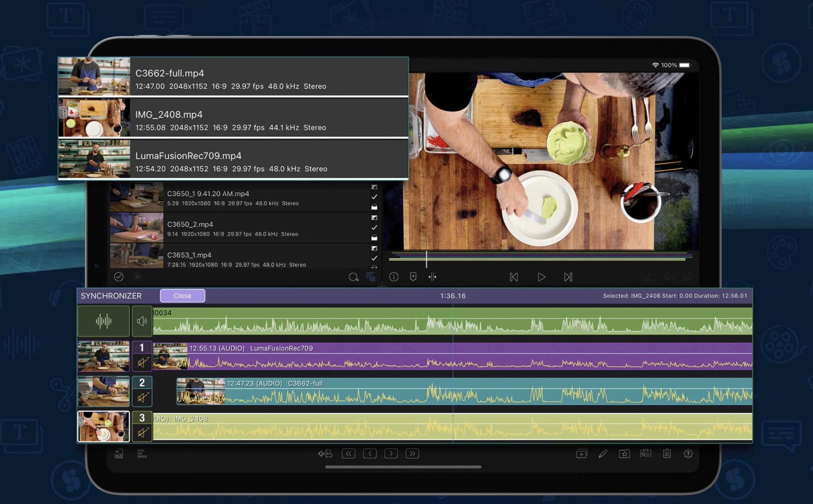
Task: Step back one frame with left arrow
Action: tap(370, 454)
